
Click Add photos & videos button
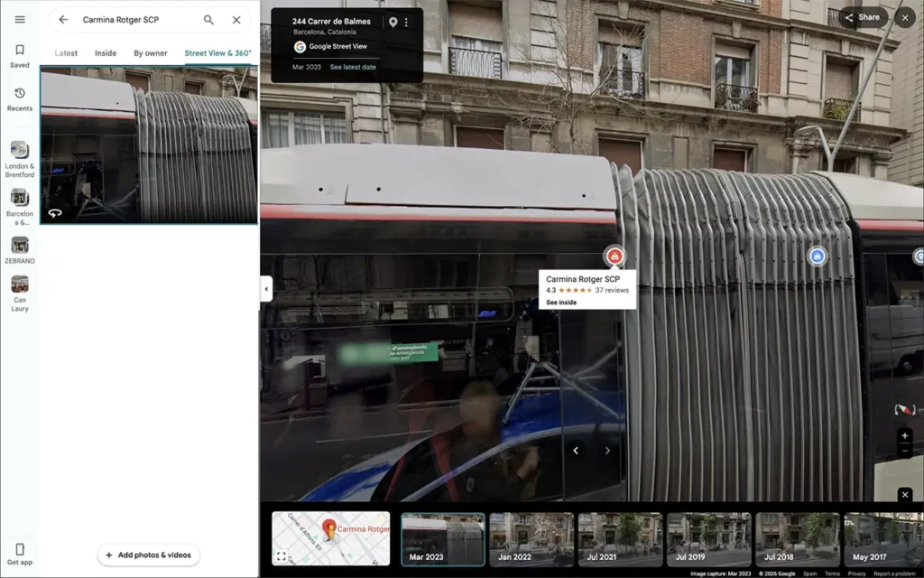(x=149, y=555)
